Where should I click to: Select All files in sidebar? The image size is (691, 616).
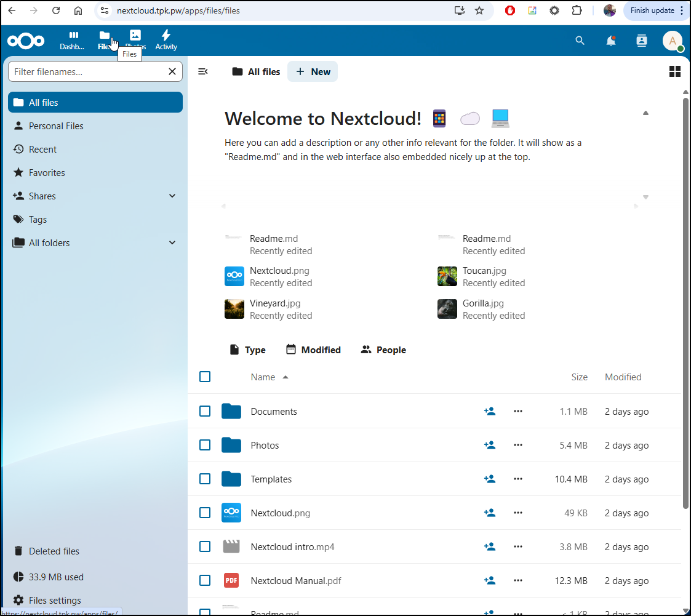point(95,102)
